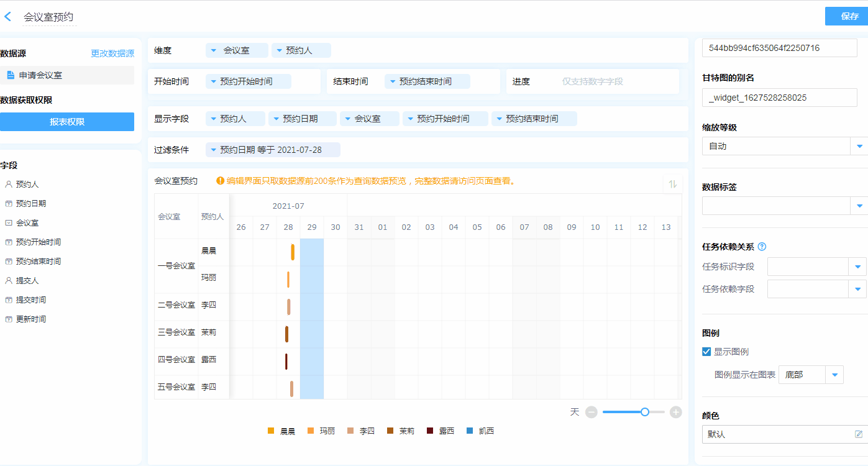Expand the 数据标签 dropdown
The height and width of the screenshot is (466, 868).
point(859,206)
